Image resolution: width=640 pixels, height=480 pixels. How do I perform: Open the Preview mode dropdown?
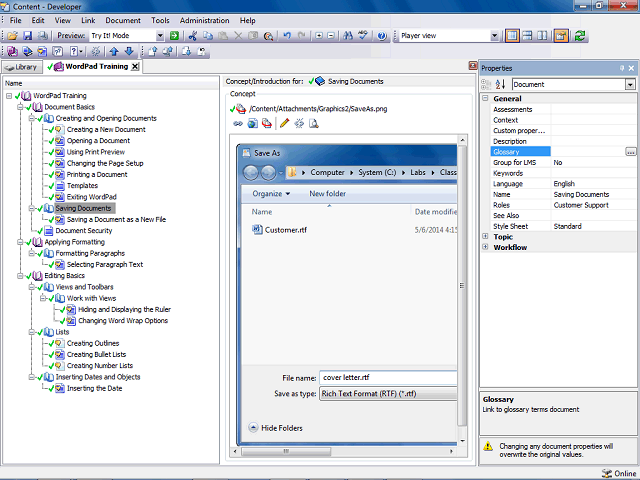click(x=160, y=36)
